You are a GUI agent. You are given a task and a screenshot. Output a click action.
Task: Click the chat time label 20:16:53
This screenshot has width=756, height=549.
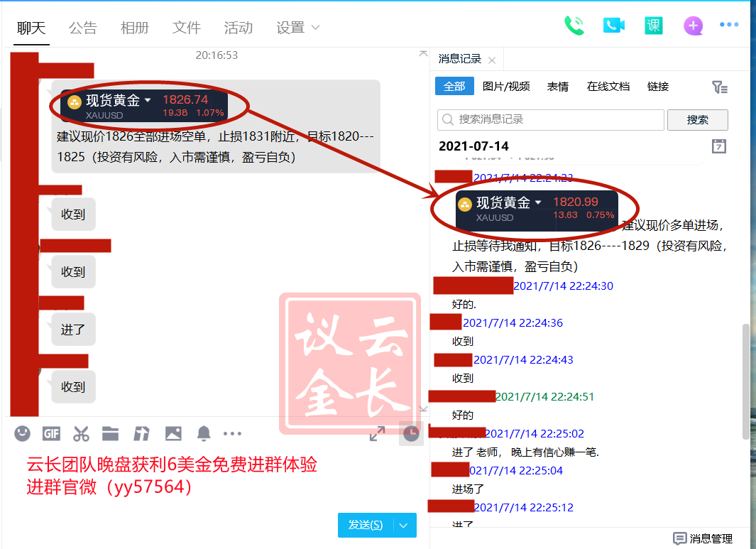click(x=217, y=55)
